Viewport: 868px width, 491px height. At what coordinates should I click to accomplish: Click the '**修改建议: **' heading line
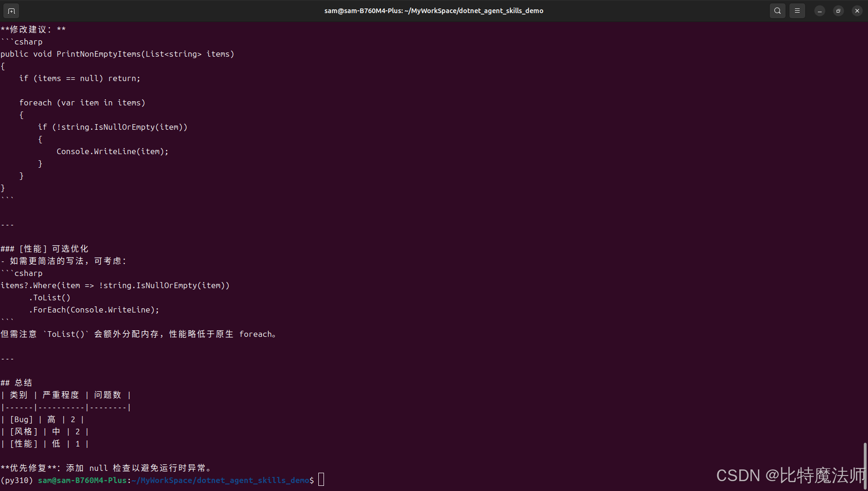(x=33, y=30)
